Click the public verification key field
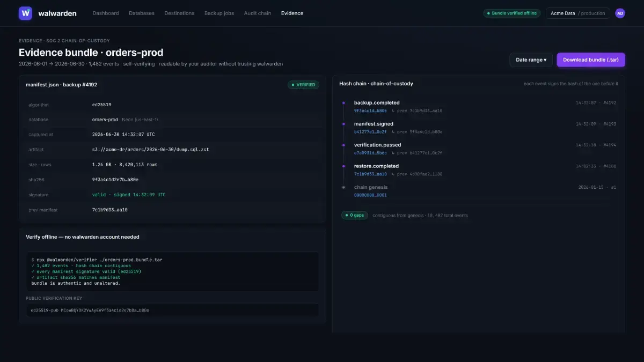 pyautogui.click(x=172, y=310)
